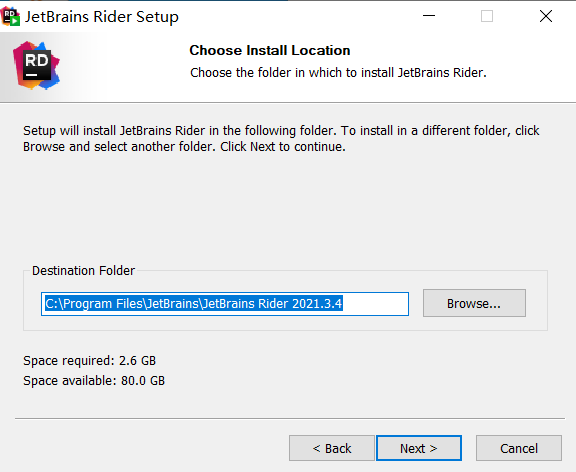The width and height of the screenshot is (576, 472).
Task: Select the 'Space available: 80.0 GB' text
Action: click(94, 381)
